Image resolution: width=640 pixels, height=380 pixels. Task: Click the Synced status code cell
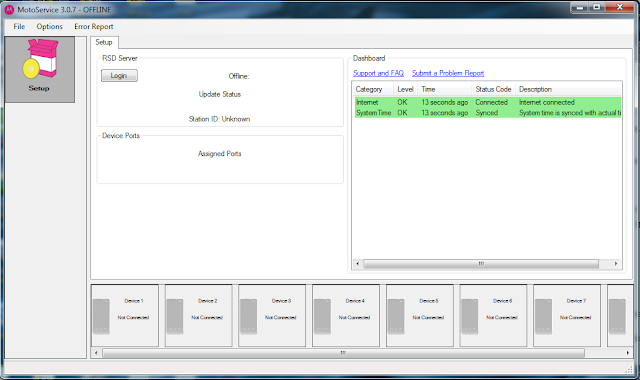pyautogui.click(x=487, y=113)
